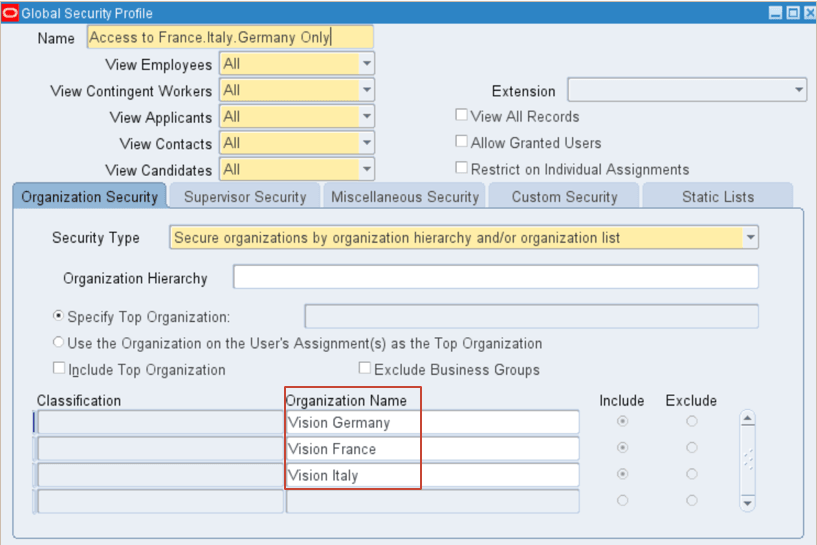Select Specify Top Organization radio button
The height and width of the screenshot is (545, 817).
tap(58, 316)
